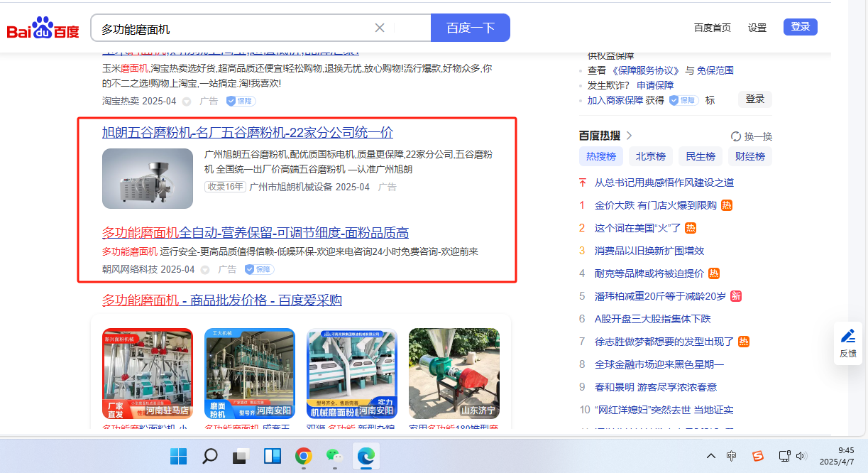This screenshot has height=473, width=868.
Task: Click the 机械磨面粉机 河南安阳 product thumbnail
Action: (x=352, y=374)
